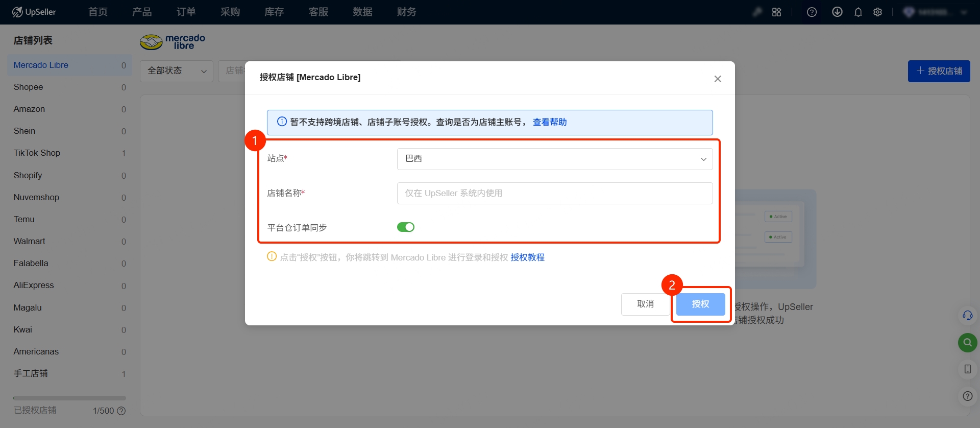The image size is (980, 428).
Task: Close the authorize store dialog
Action: pos(718,79)
